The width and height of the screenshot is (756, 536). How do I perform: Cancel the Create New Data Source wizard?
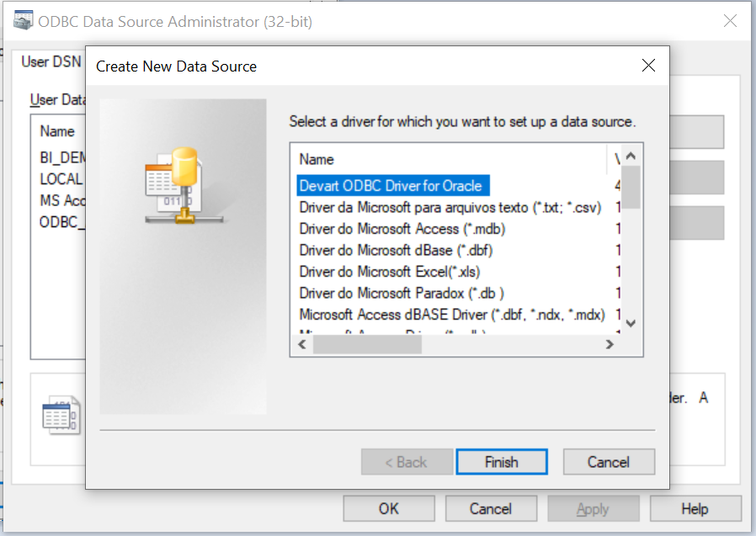(609, 462)
